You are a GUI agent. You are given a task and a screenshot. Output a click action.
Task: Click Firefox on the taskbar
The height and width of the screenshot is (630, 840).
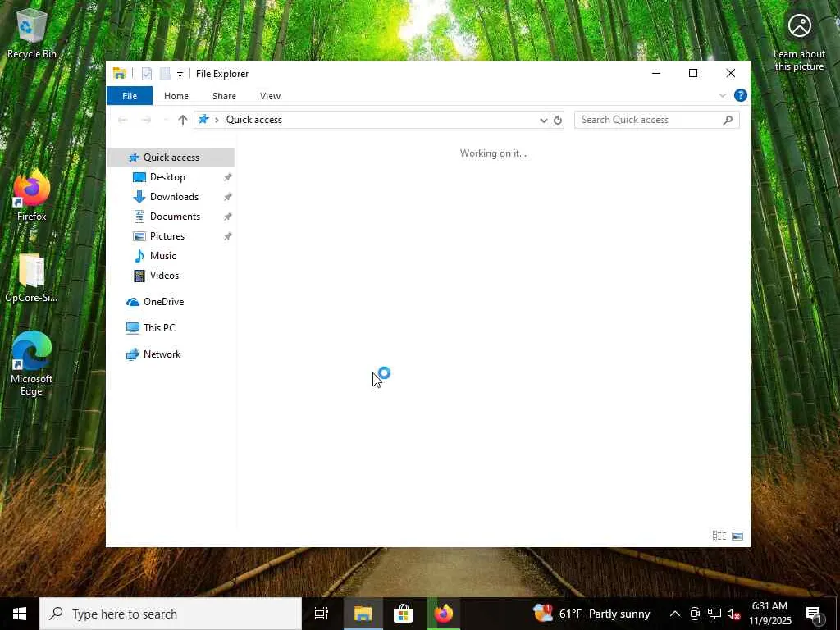pyautogui.click(x=444, y=614)
